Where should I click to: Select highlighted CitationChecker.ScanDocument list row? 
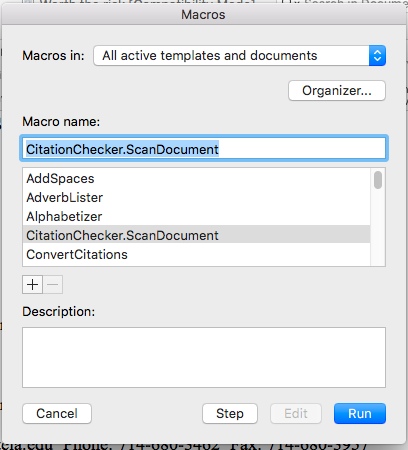(x=196, y=235)
